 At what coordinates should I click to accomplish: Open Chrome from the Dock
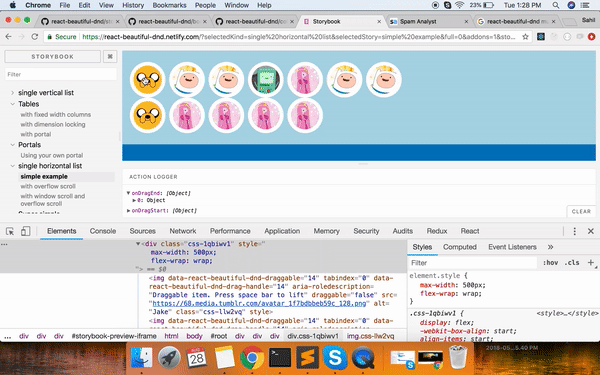pyautogui.click(x=252, y=358)
